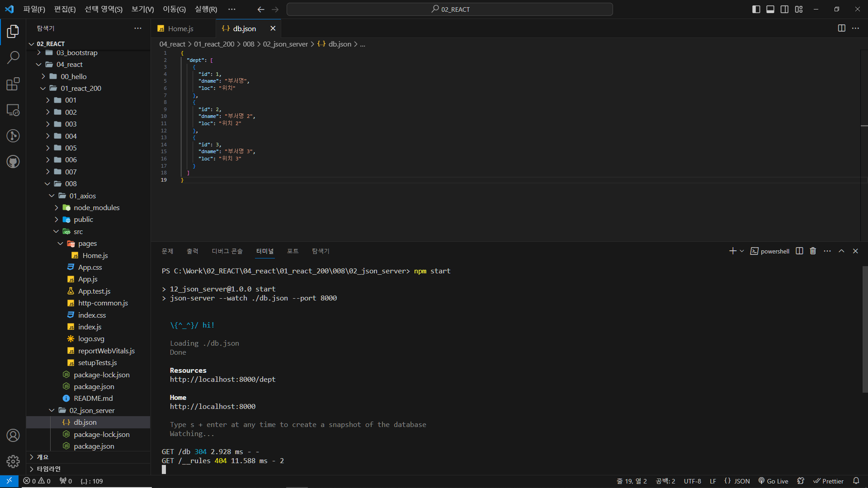Click Prettier in the status bar
This screenshot has height=488, width=868.
(829, 481)
